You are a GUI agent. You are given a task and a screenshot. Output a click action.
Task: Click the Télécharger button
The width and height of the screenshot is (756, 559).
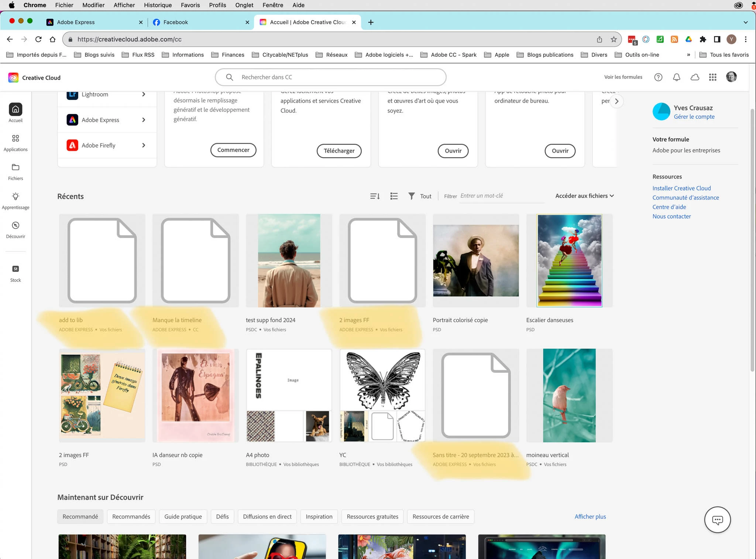click(x=339, y=151)
